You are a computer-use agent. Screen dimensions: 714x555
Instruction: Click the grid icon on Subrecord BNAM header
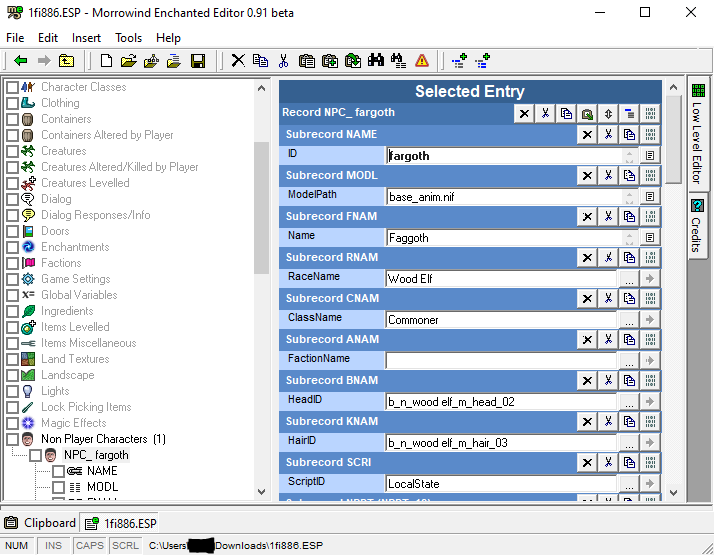[650, 381]
